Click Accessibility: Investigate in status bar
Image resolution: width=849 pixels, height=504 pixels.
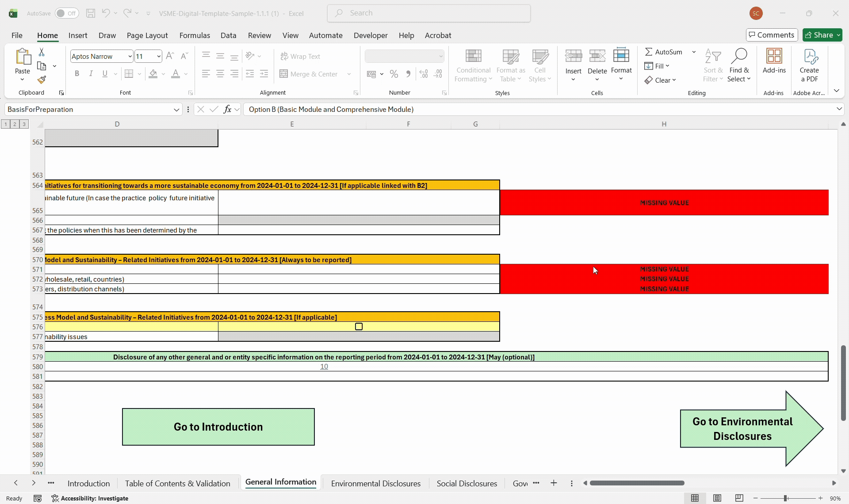(90, 498)
